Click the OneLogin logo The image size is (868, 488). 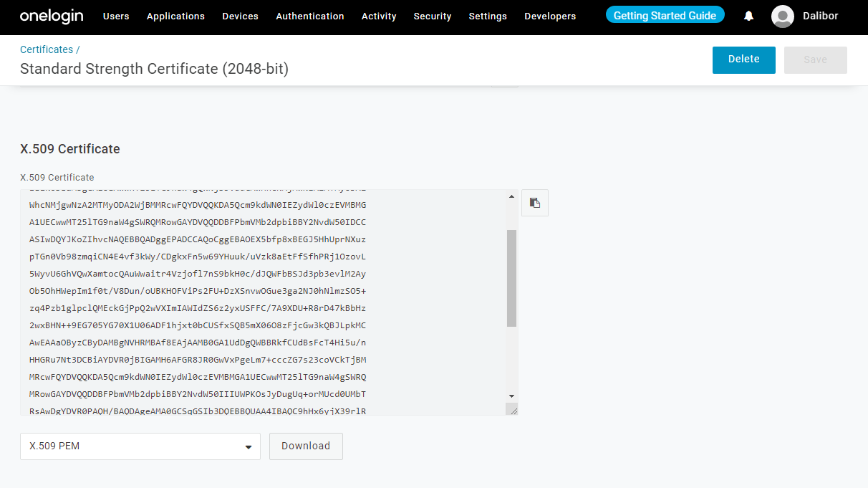point(52,16)
